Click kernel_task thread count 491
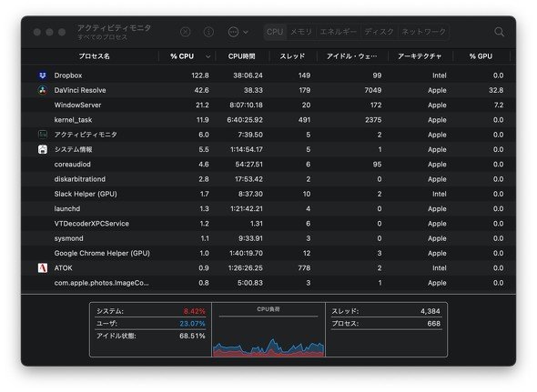Image resolution: width=537 pixels, height=392 pixels. tap(304, 120)
